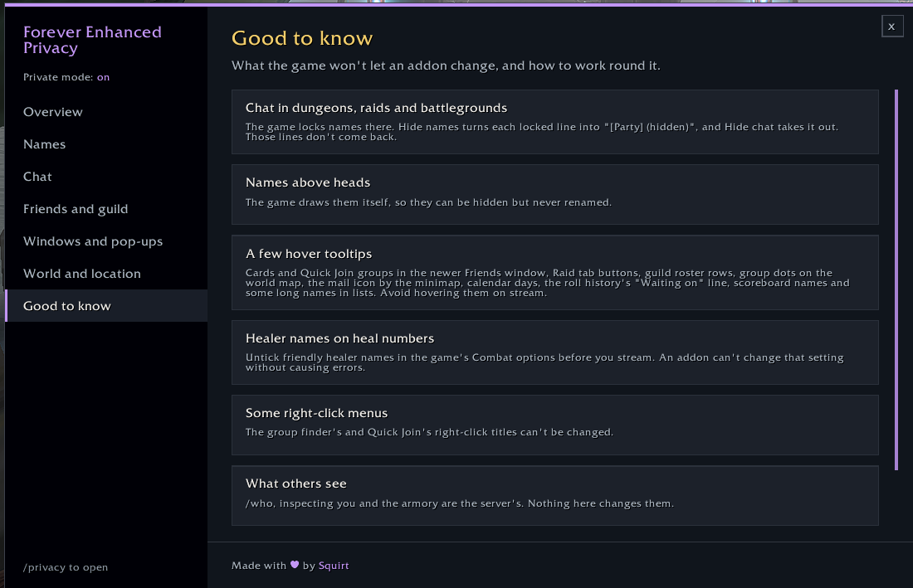Screen dimensions: 913x588
Task: Click the 'Good to know' heading
Action: [302, 38]
